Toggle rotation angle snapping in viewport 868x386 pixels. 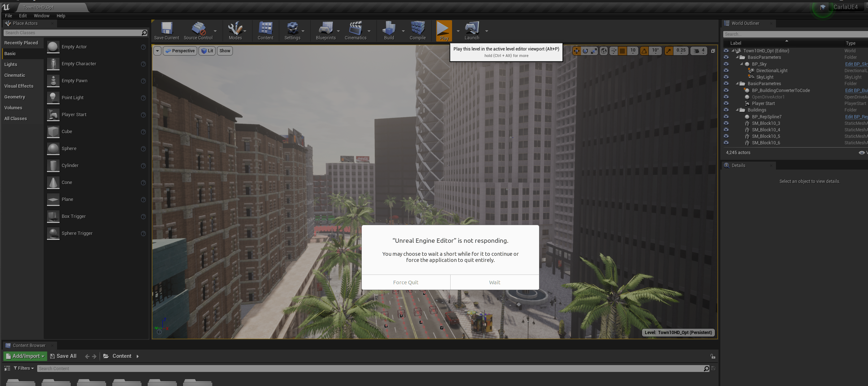pyautogui.click(x=644, y=51)
